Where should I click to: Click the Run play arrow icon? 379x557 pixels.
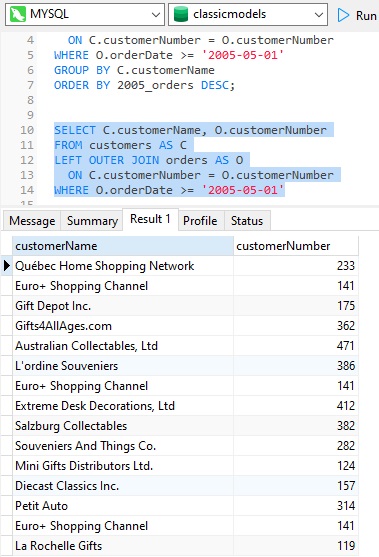point(343,15)
